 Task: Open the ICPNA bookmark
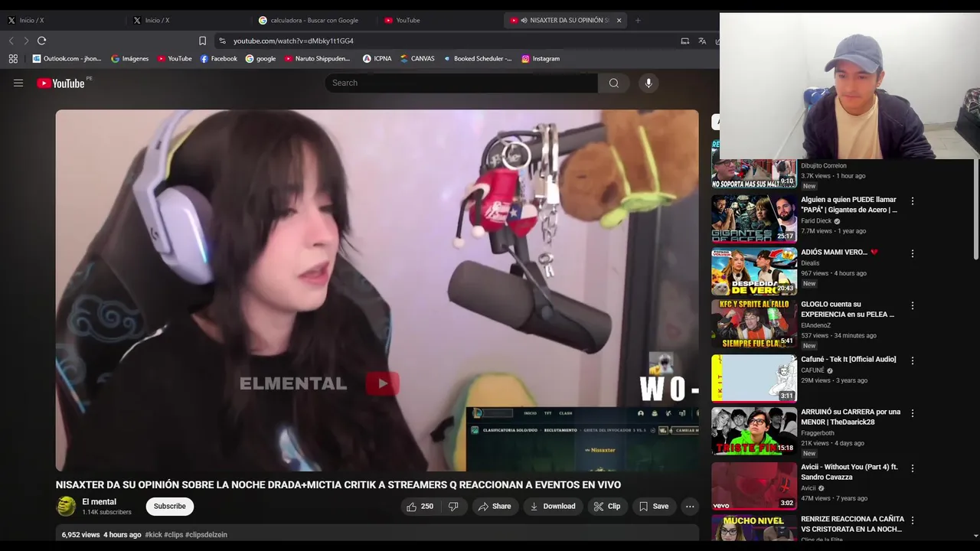tap(377, 58)
